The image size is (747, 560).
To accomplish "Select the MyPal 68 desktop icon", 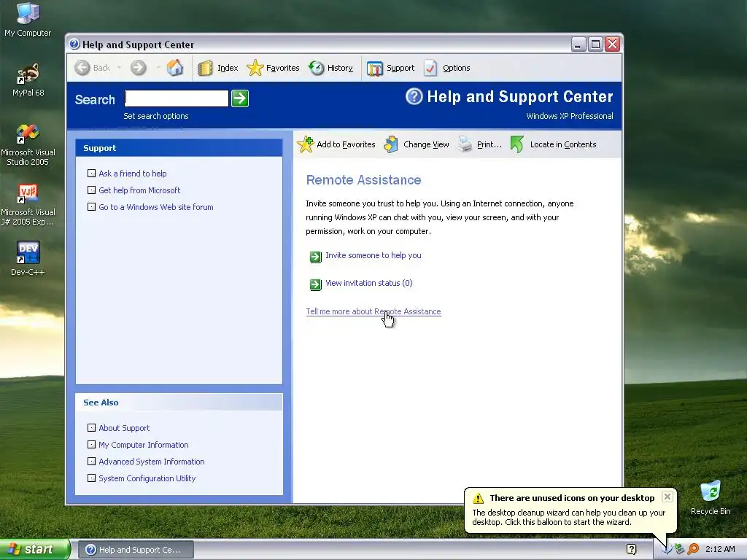I will tap(28, 79).
